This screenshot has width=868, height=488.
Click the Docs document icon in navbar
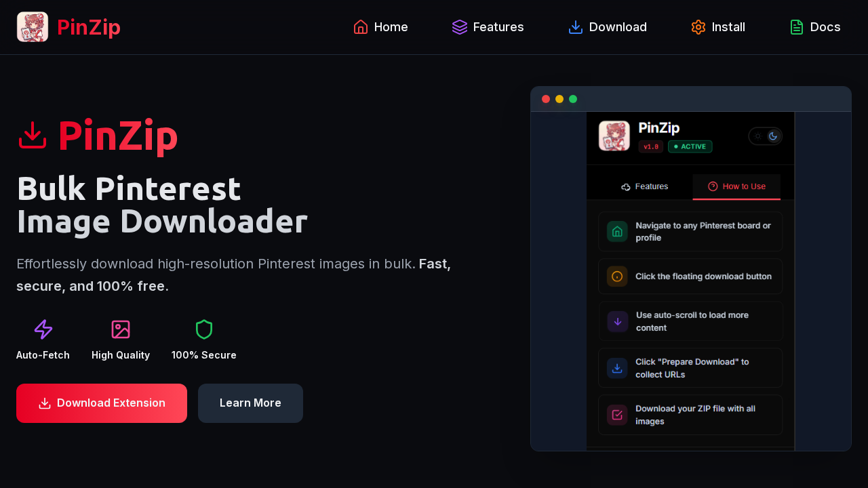(795, 27)
